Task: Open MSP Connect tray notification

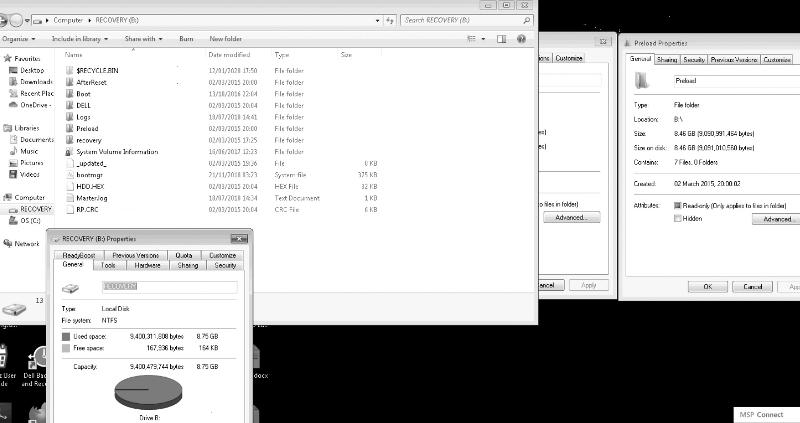Action: click(766, 415)
